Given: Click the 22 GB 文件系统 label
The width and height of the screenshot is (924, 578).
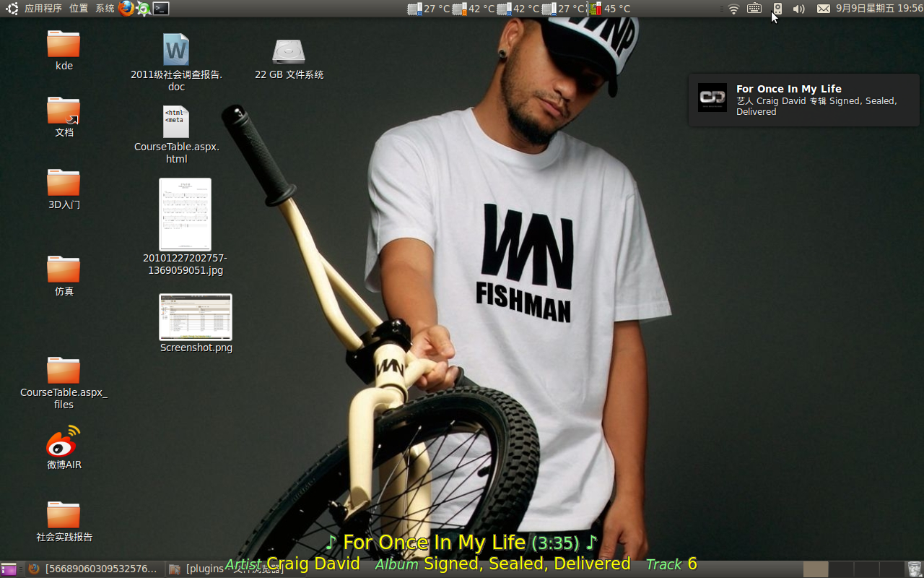Looking at the screenshot, I should pyautogui.click(x=289, y=74).
